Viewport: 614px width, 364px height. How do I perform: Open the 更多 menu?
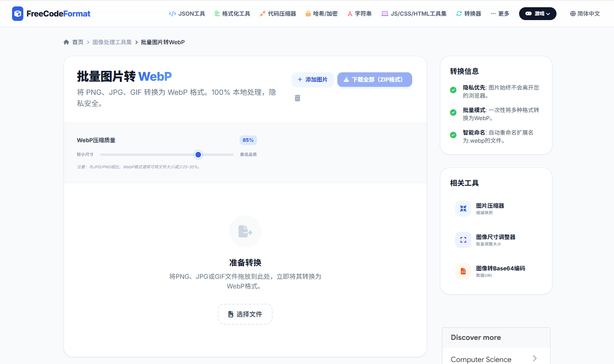(x=500, y=14)
